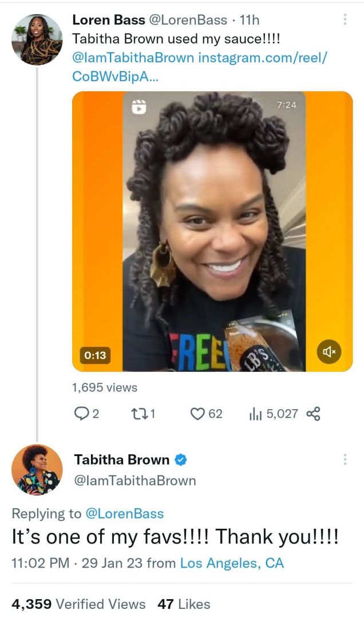Click Tabitha Brown's blue verified badge
The height and width of the screenshot is (618, 364).
pyautogui.click(x=181, y=459)
